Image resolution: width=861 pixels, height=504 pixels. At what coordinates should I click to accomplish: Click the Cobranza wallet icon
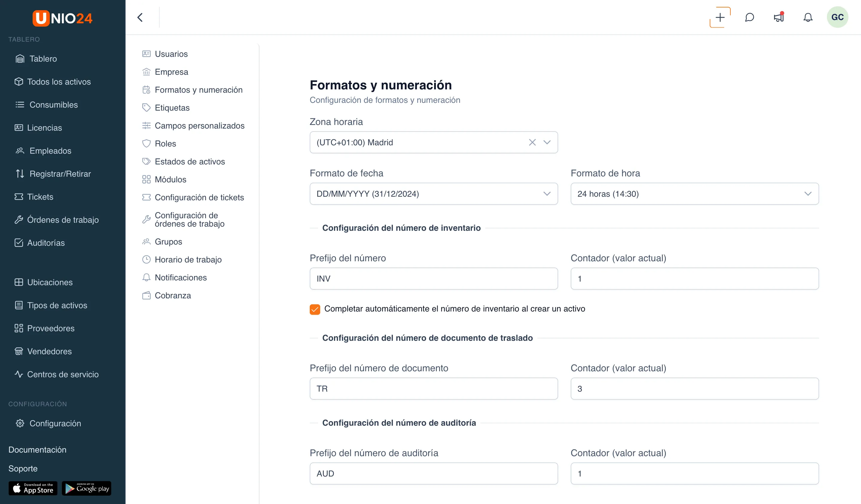click(x=146, y=296)
